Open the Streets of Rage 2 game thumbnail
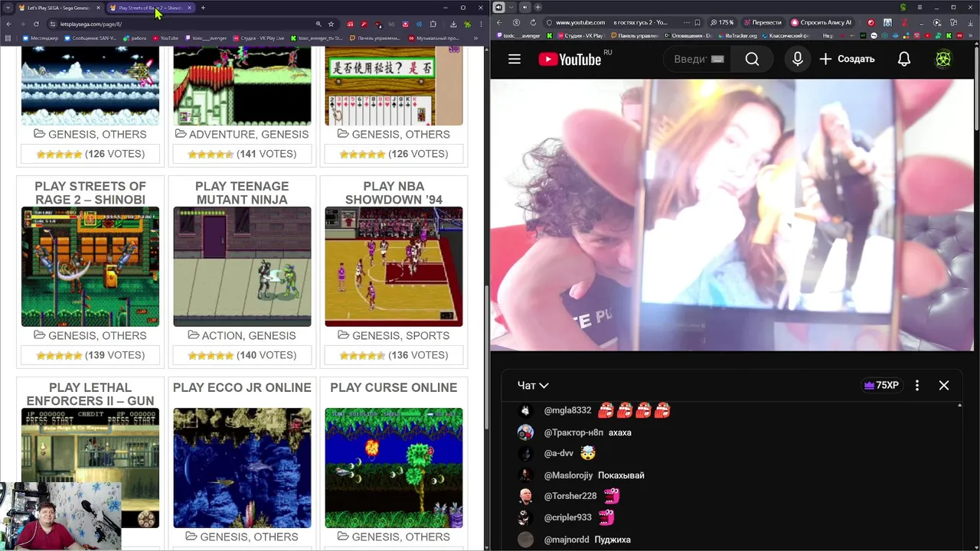Screen dimensions: 980x551 (90, 266)
